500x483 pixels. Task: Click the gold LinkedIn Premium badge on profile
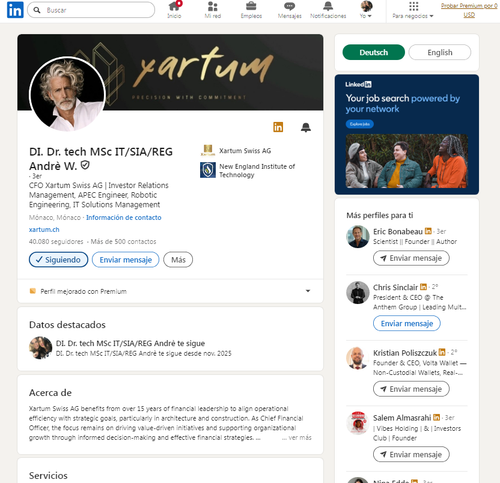pos(278,127)
